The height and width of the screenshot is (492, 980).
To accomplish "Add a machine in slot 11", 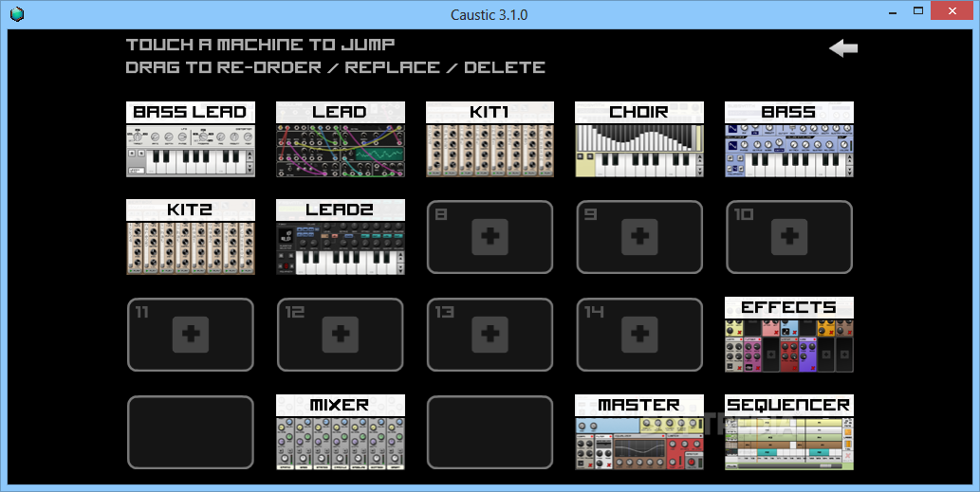I will tap(191, 335).
